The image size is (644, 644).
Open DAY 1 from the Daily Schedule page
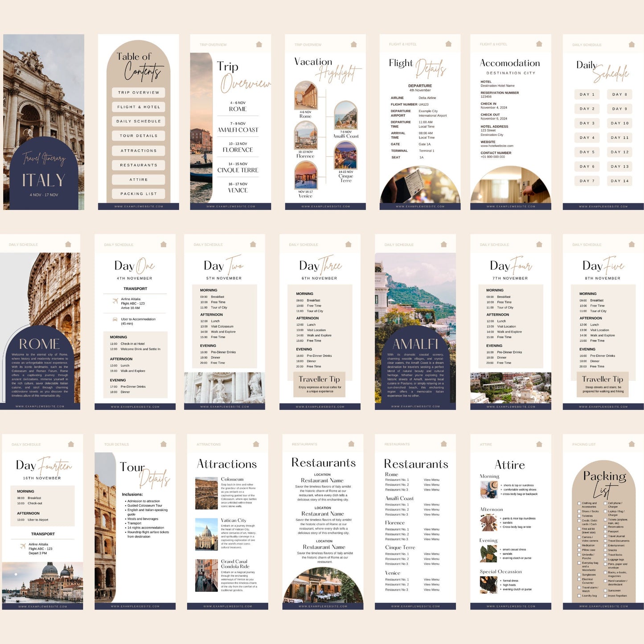(587, 94)
